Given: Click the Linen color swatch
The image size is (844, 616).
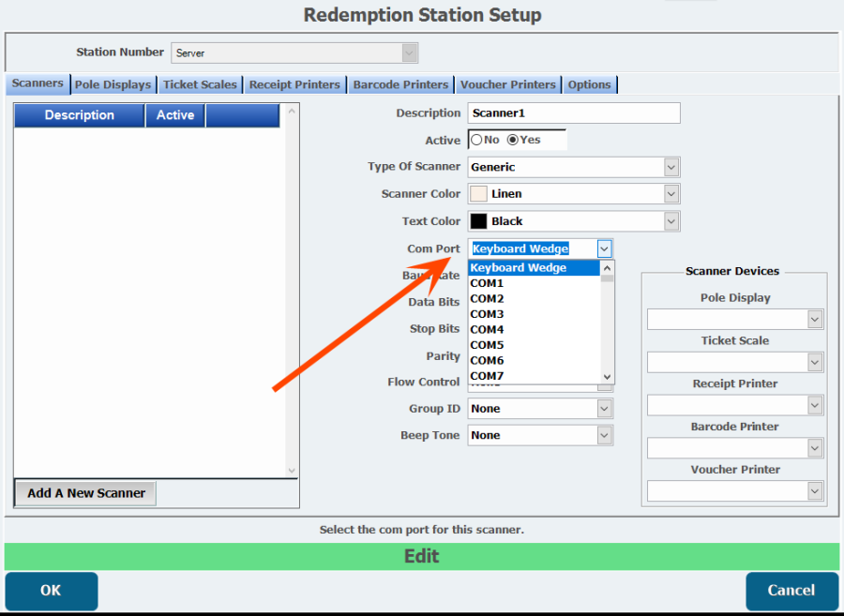Looking at the screenshot, I should 478,194.
